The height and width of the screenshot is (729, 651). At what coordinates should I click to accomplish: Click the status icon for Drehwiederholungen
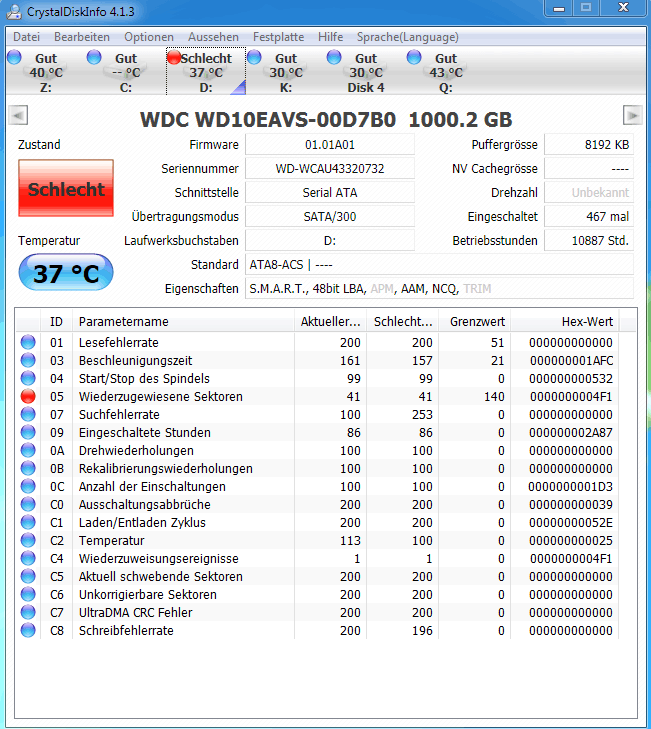[28, 451]
